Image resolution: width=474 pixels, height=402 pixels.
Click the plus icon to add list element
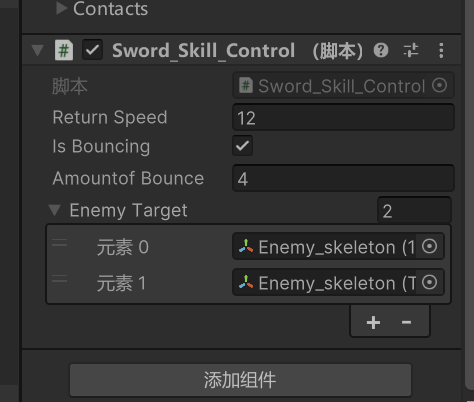[x=373, y=322]
